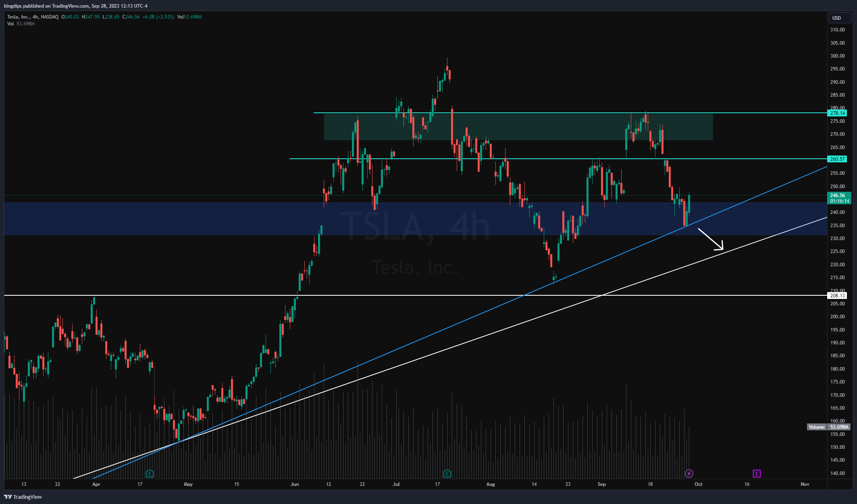Image resolution: width=857 pixels, height=504 pixels.
Task: Click the 53.698M volume value tag
Action: (x=839, y=427)
